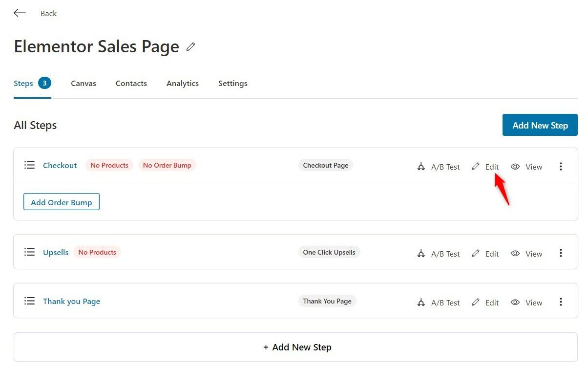Click Edit label in the Upsells row
The height and width of the screenshot is (368, 588).
click(x=492, y=254)
